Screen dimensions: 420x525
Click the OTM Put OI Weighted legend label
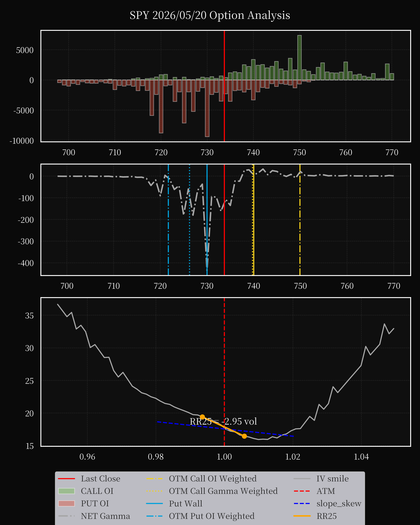point(212,516)
